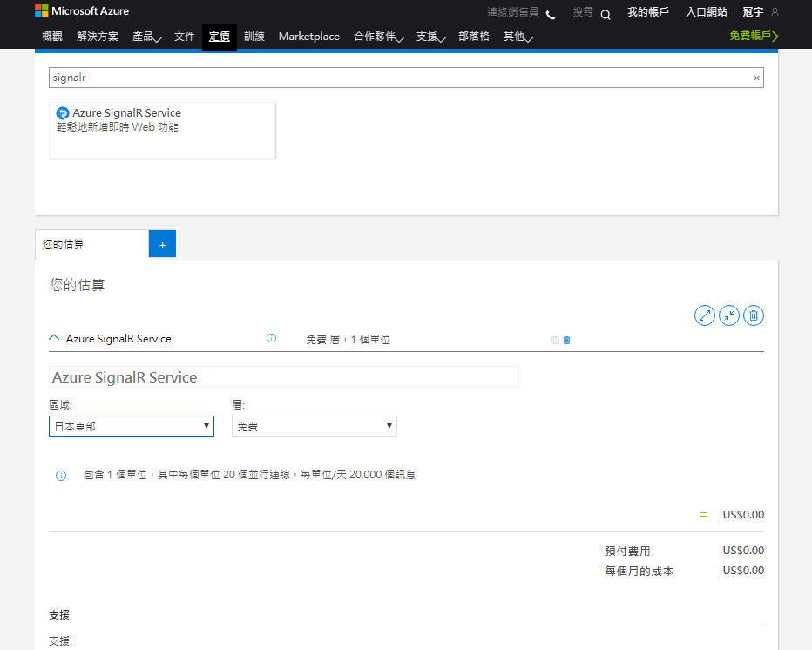This screenshot has width=812, height=650.
Task: Add the Azure SignalR Service product card
Action: [162, 131]
